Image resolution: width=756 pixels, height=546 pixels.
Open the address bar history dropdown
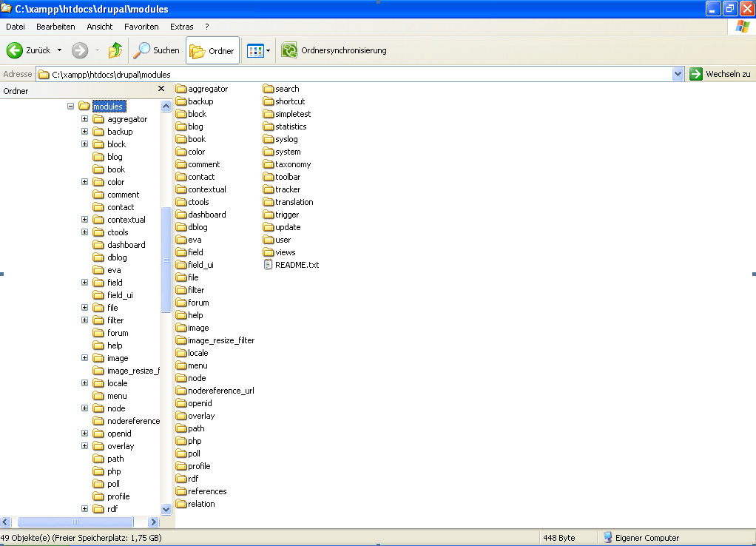(x=678, y=74)
